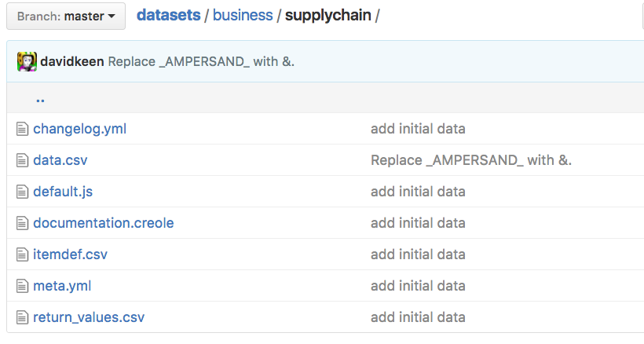Screen dimensions: 644x344
Task: Click the file icon beside changelog.yml
Action: [22, 129]
